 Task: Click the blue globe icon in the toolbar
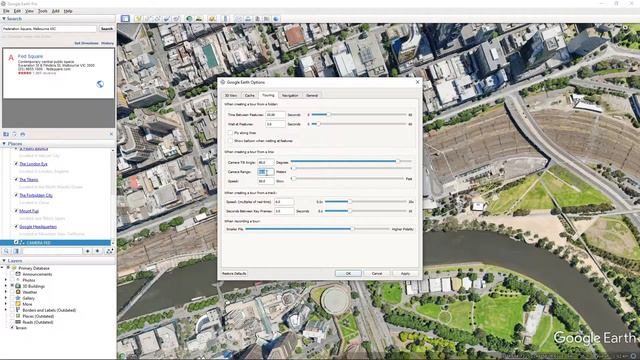[276, 19]
